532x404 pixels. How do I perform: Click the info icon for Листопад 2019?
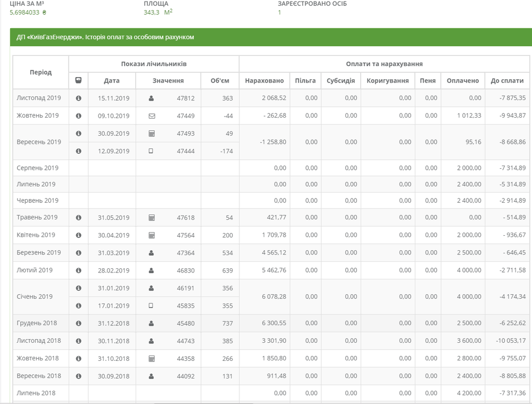click(79, 98)
